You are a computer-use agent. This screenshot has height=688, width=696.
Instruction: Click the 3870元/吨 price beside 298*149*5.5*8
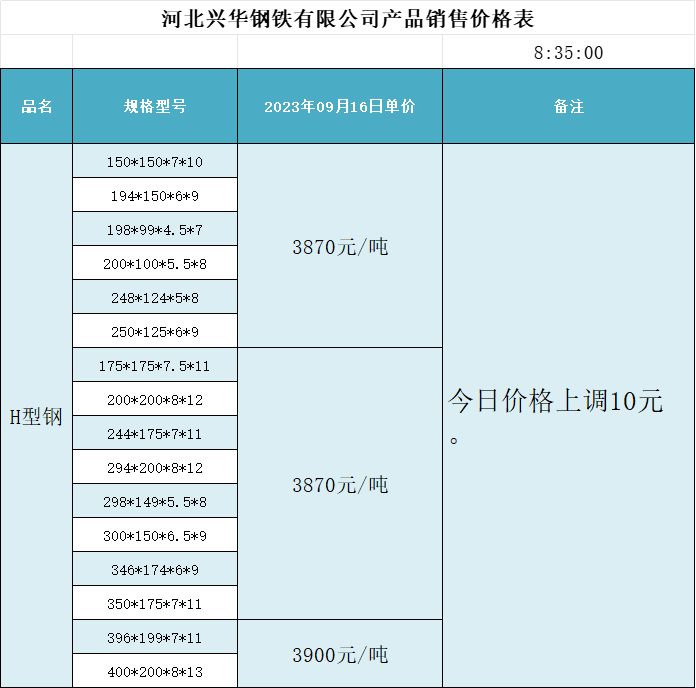340,484
